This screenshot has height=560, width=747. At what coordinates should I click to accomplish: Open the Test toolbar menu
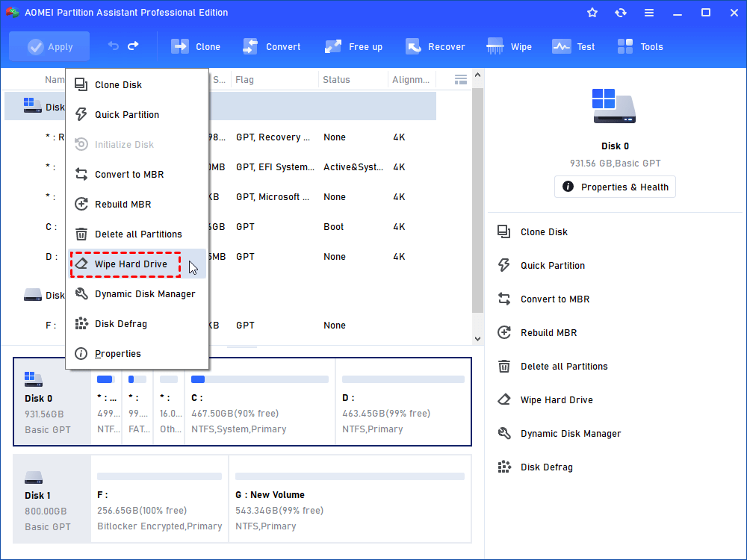(x=574, y=46)
